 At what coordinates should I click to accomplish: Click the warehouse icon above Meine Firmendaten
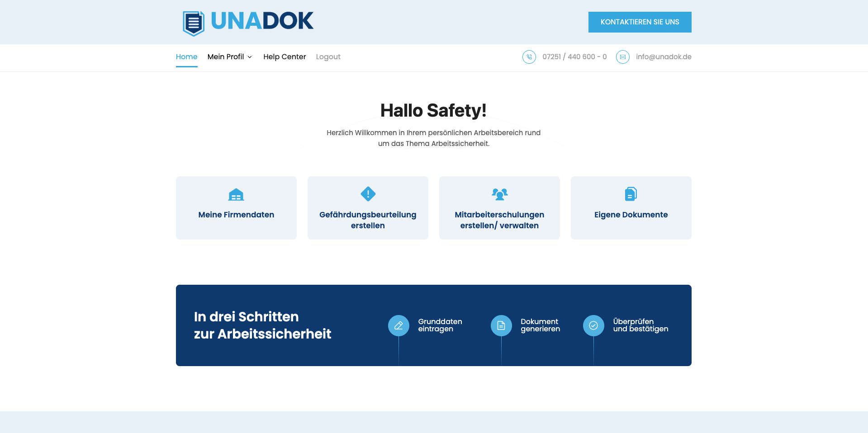tap(236, 194)
